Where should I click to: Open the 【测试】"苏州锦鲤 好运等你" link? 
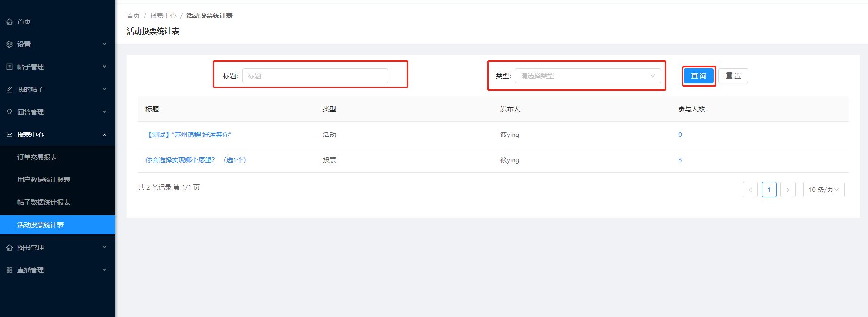(188, 135)
